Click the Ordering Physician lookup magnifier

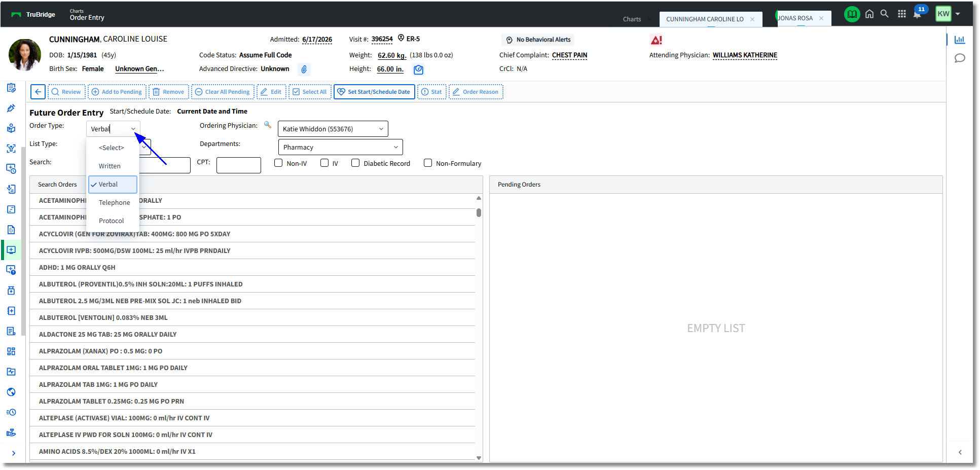click(x=267, y=125)
